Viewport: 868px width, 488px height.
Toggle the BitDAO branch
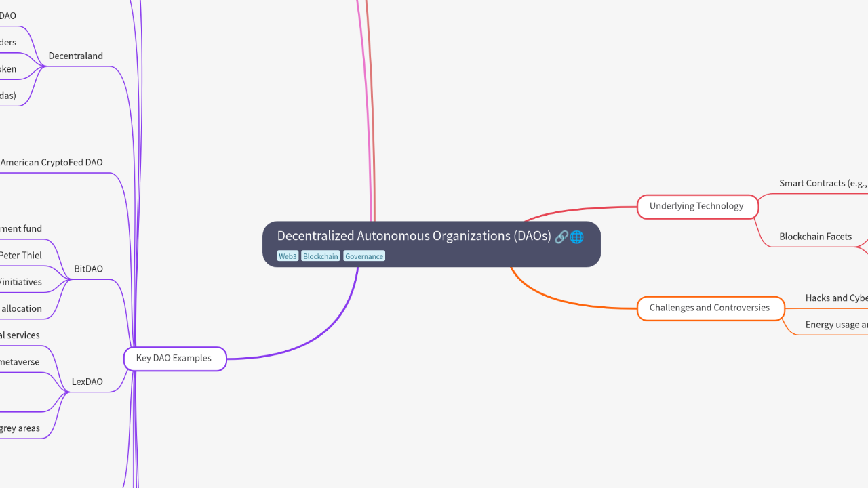coord(88,268)
